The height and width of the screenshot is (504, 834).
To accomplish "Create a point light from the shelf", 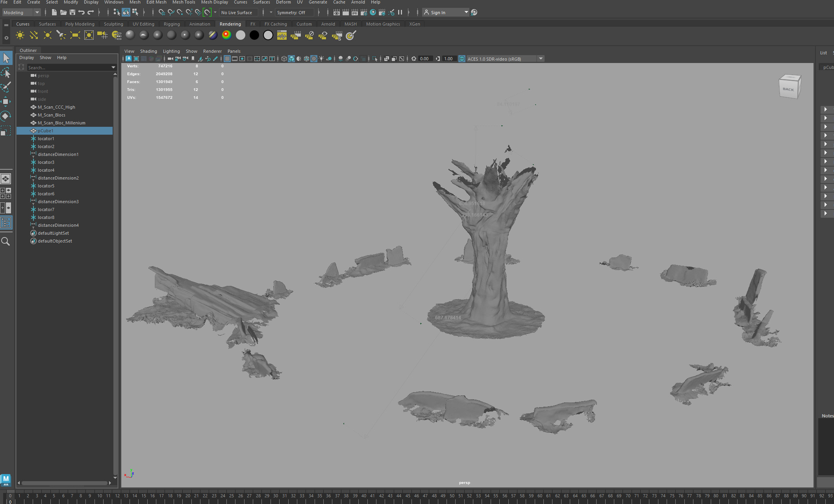I will coord(48,35).
